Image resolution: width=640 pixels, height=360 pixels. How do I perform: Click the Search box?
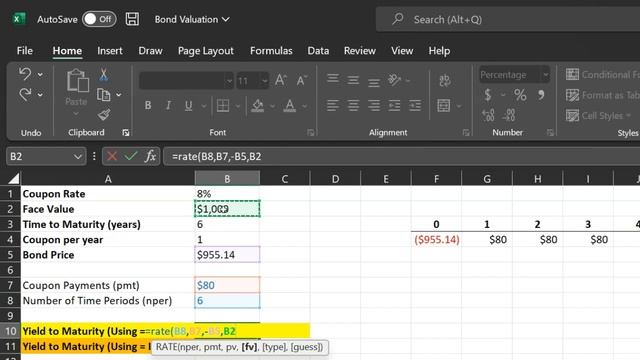[x=508, y=19]
